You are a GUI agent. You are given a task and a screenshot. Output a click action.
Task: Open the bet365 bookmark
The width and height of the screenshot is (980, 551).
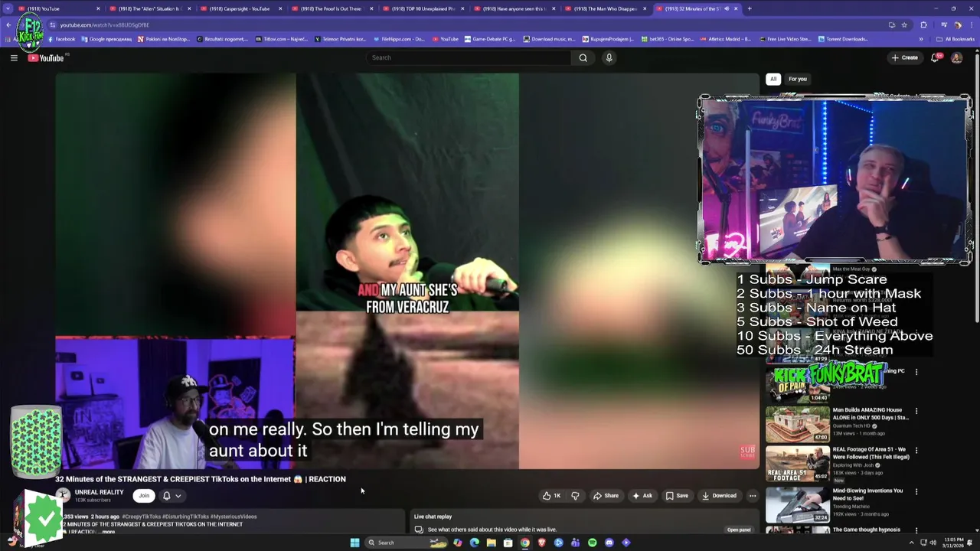point(668,39)
